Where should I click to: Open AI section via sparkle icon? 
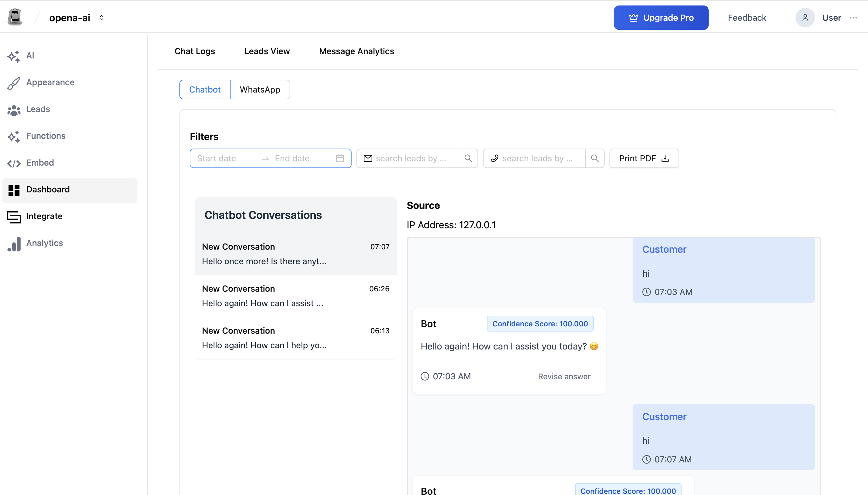14,56
